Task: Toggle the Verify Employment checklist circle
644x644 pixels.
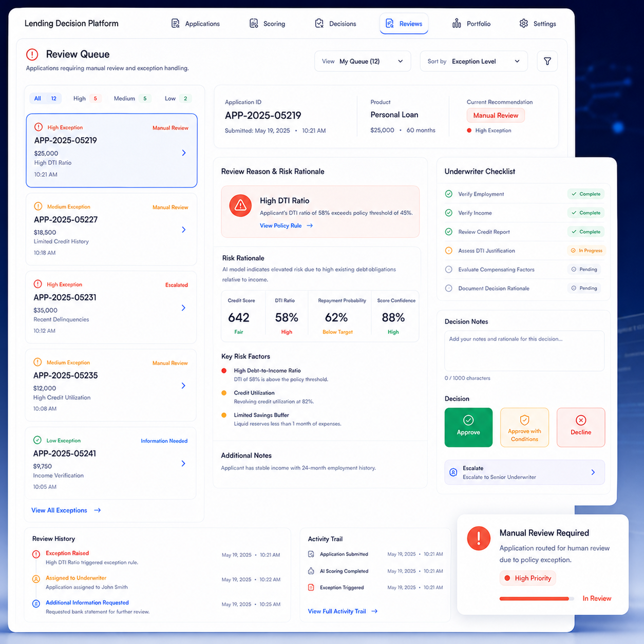Action: tap(449, 194)
